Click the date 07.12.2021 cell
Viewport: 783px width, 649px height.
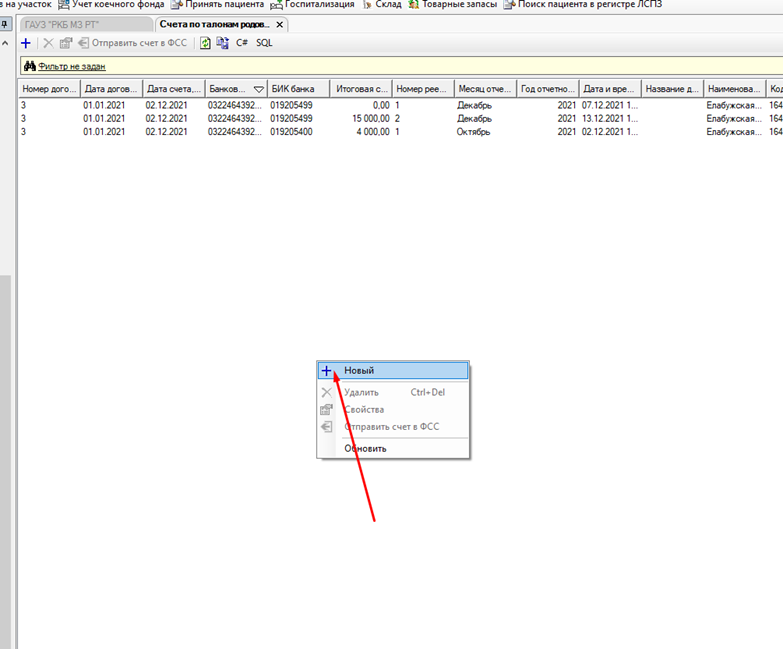pos(610,105)
